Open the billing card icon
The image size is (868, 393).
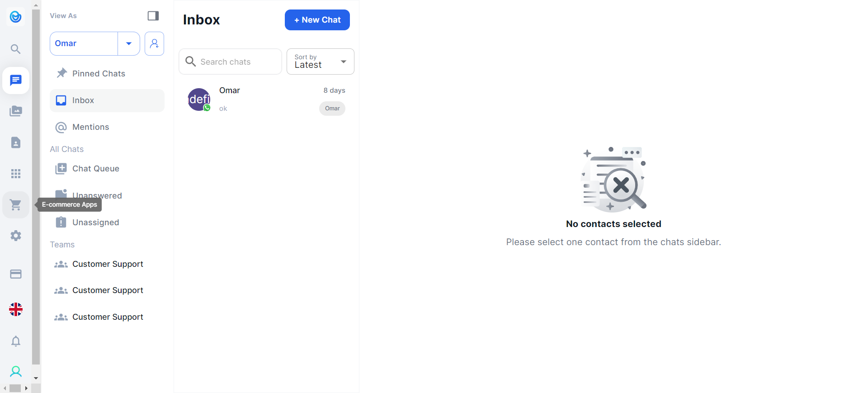click(x=16, y=274)
